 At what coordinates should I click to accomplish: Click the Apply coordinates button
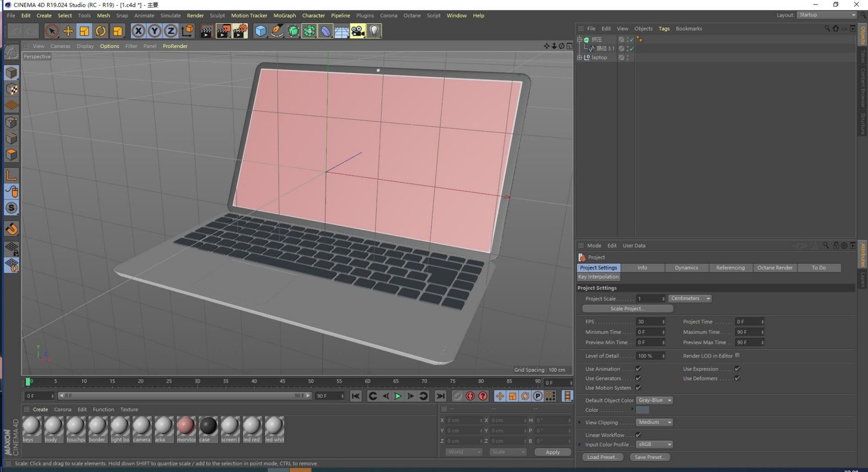[552, 452]
